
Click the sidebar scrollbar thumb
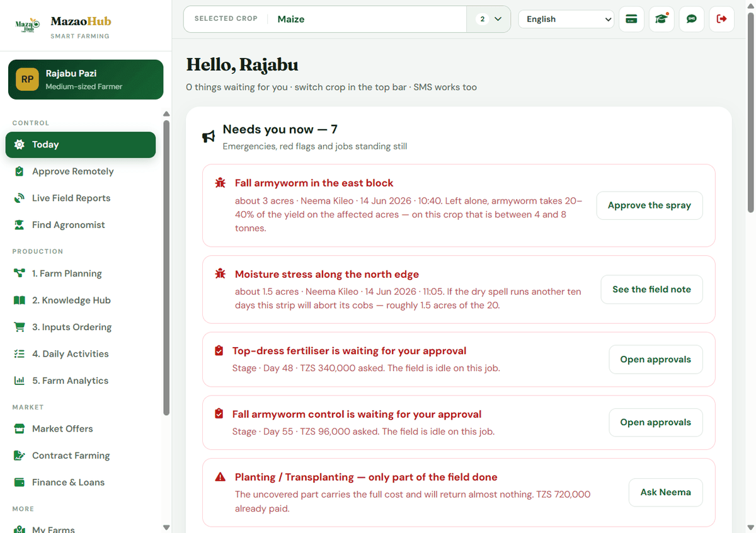tap(166, 268)
